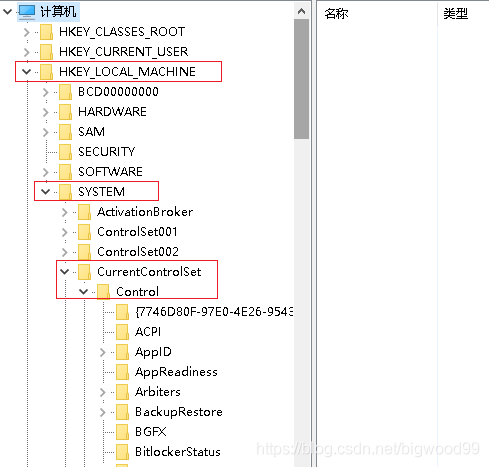
Task: Click the tree vertical scrollbar thumb
Action: 301,79
